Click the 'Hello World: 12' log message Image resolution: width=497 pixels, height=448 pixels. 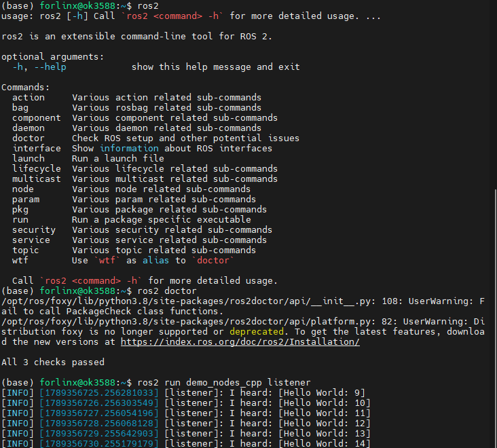pos(325,424)
